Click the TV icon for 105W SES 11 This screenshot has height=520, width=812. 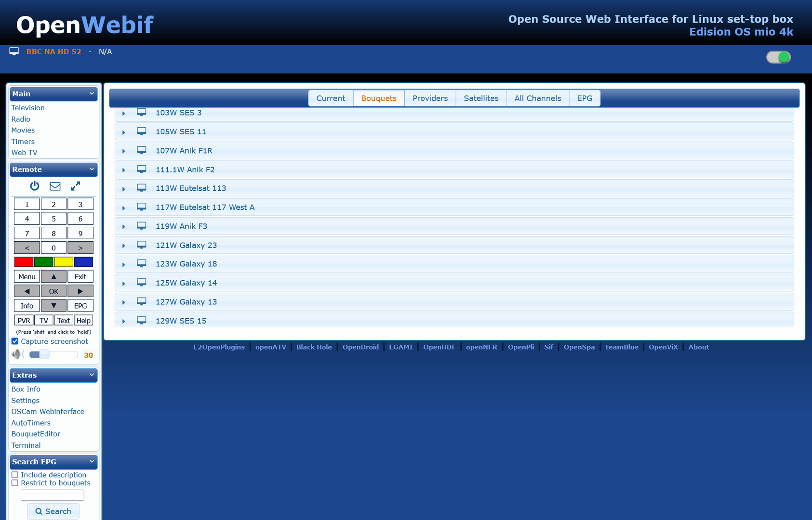coord(142,131)
